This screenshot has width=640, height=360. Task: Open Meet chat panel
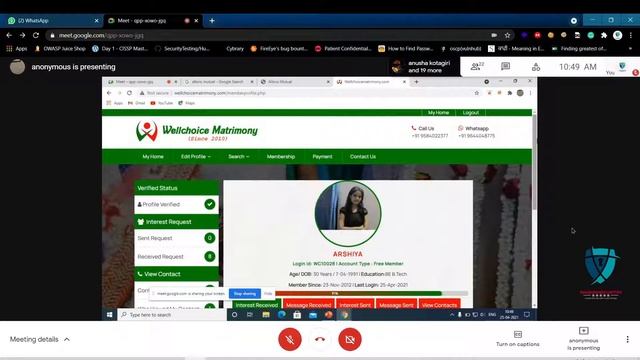pyautogui.click(x=505, y=66)
